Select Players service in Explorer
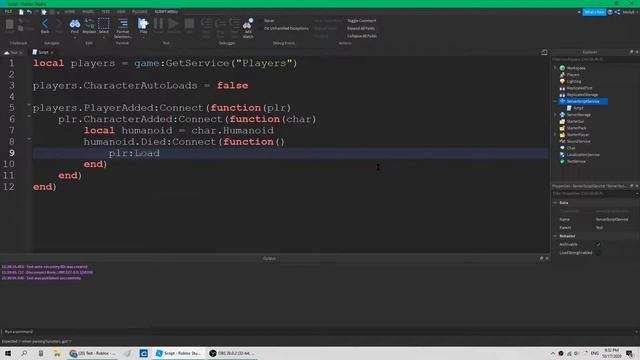Image resolution: width=640 pixels, height=360 pixels. tap(572, 75)
